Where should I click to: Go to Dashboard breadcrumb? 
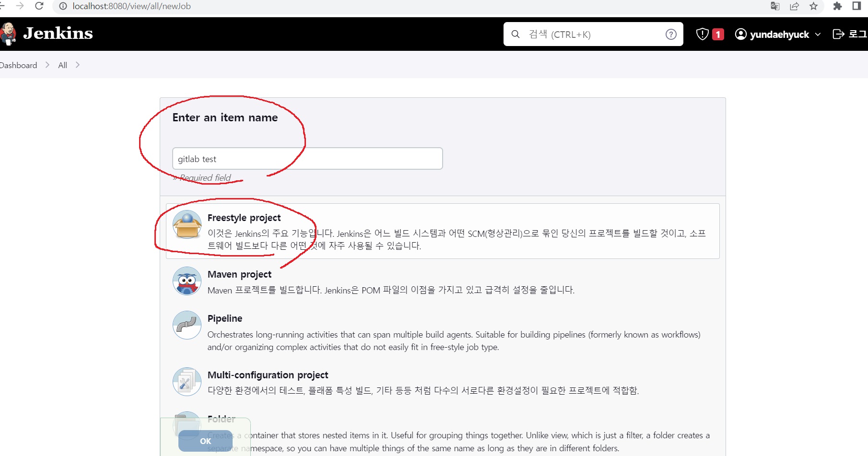click(x=18, y=65)
